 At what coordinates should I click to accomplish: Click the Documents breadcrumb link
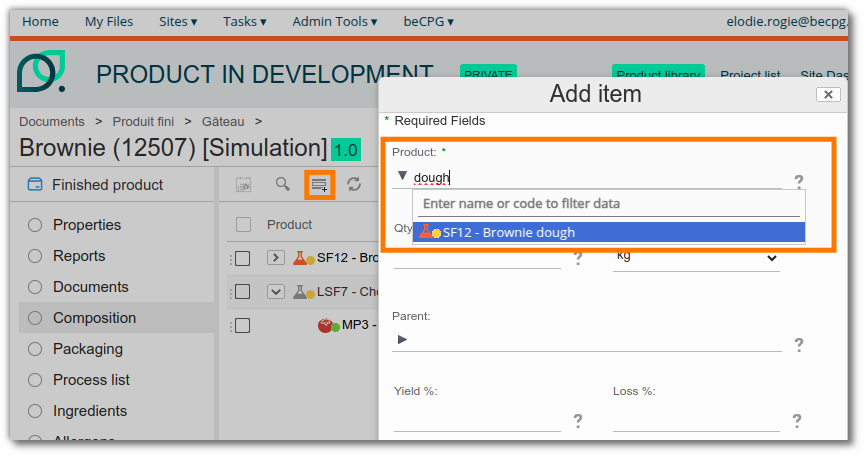click(52, 122)
